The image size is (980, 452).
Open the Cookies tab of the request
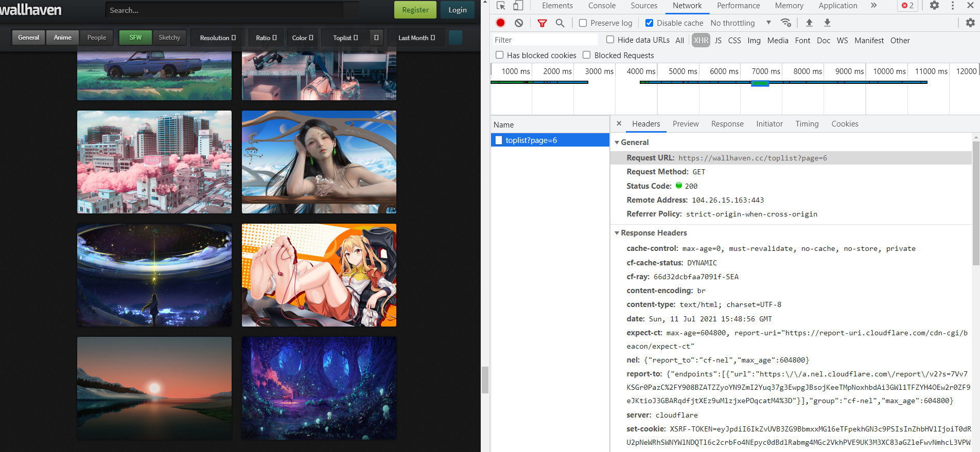pos(845,124)
